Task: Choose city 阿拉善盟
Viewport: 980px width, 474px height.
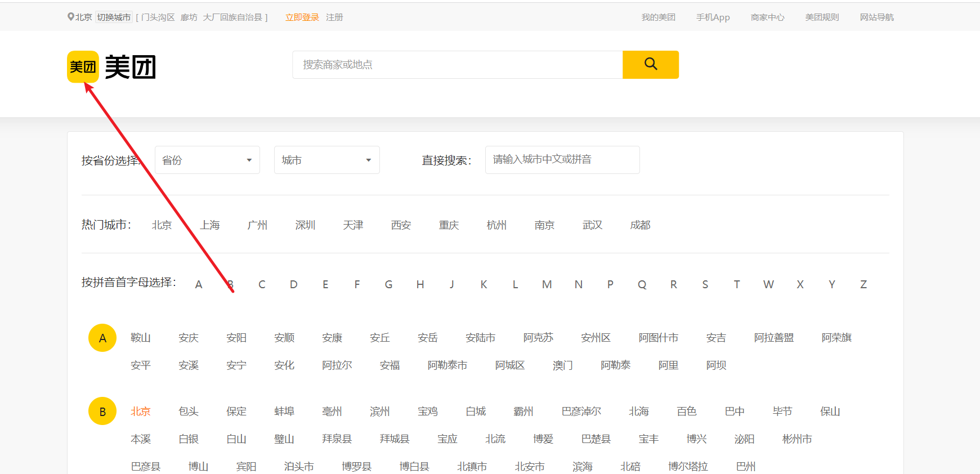Action: pyautogui.click(x=774, y=338)
